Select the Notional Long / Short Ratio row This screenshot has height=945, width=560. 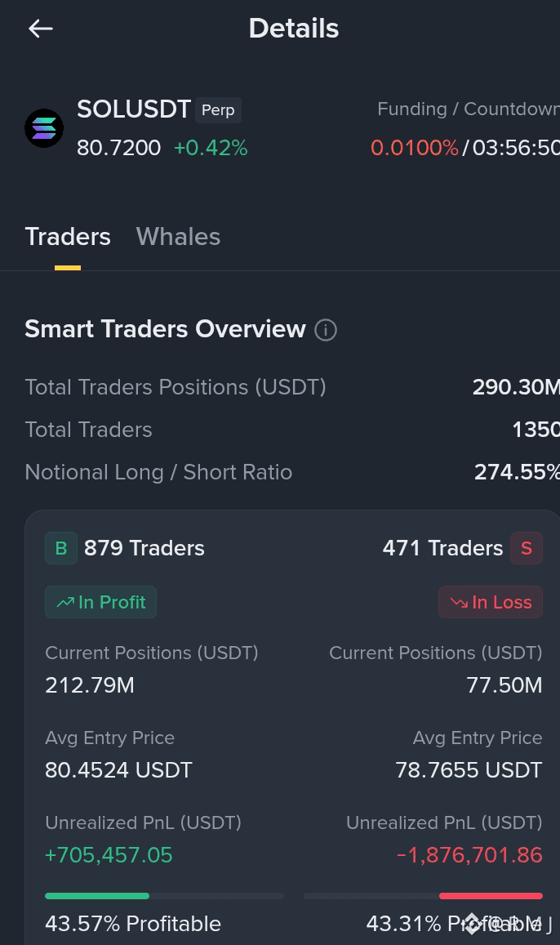tap(292, 472)
